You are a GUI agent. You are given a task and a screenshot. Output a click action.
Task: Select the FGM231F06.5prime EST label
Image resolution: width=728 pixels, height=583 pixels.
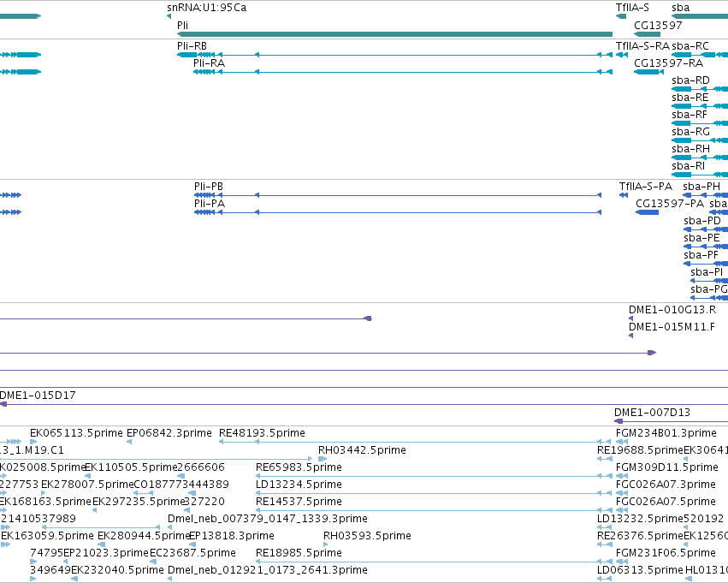(666, 553)
